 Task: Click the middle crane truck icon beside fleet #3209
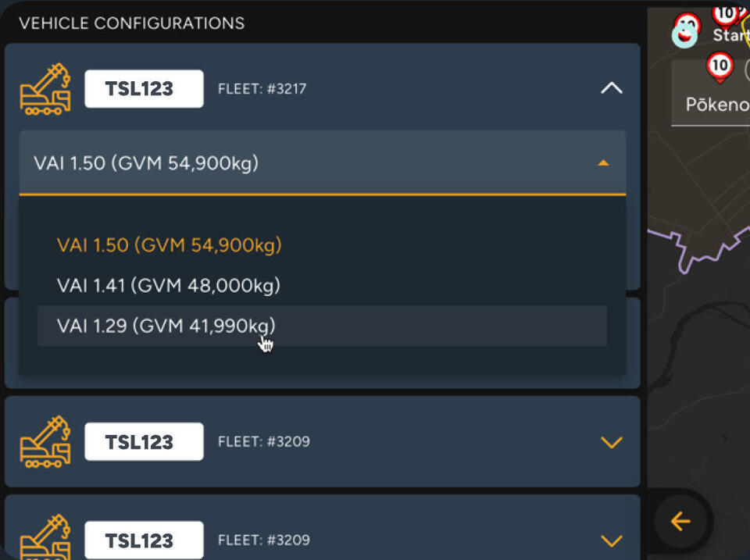45,441
